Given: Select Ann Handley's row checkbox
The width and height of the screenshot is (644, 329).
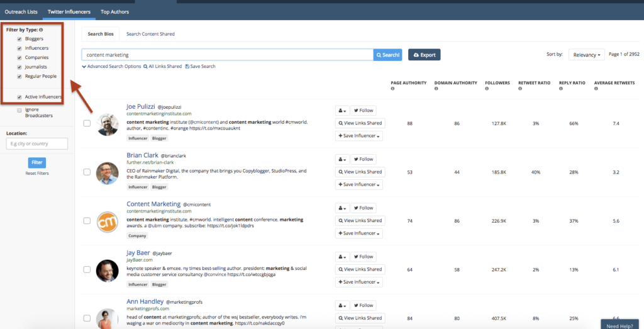Looking at the screenshot, I should [x=87, y=318].
